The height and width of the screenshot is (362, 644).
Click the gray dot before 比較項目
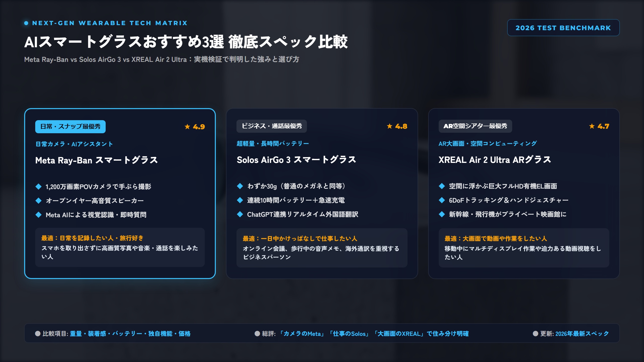tap(38, 334)
